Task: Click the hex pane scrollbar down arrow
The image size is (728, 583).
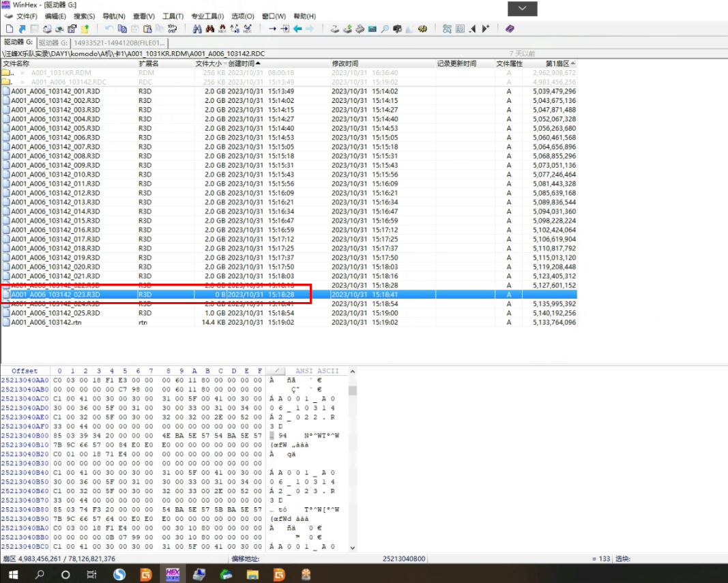Action: (352, 548)
